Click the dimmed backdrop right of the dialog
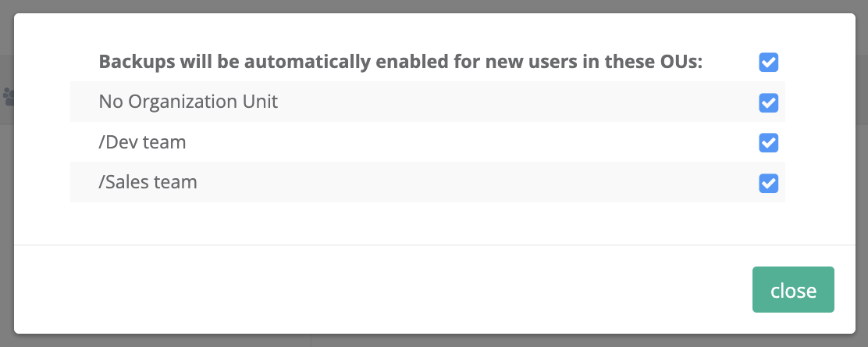The width and height of the screenshot is (868, 347). tap(861, 173)
